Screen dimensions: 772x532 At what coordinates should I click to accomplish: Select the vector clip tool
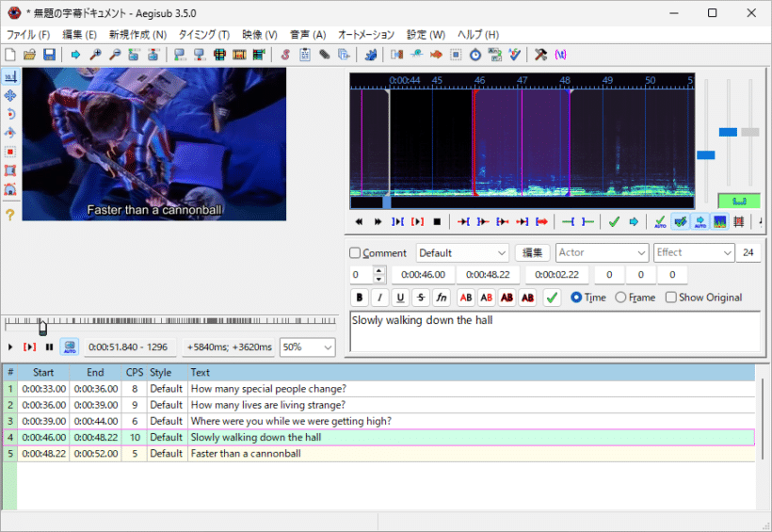tap(10, 189)
